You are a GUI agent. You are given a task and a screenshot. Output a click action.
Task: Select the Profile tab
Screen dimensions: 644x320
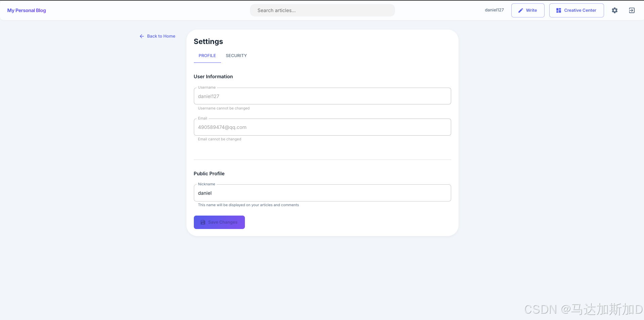(x=207, y=56)
